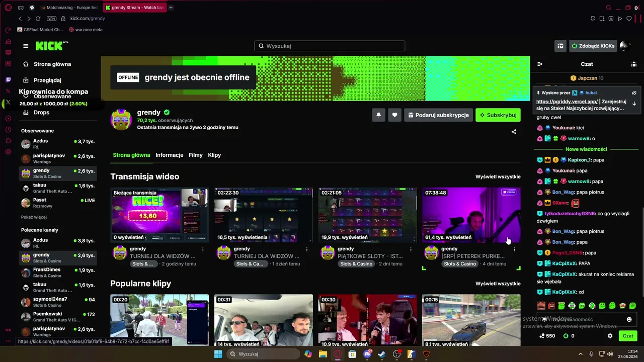Open options menu for the PETEREK PURKE video
The width and height of the screenshot is (644, 362).
coord(514,249)
